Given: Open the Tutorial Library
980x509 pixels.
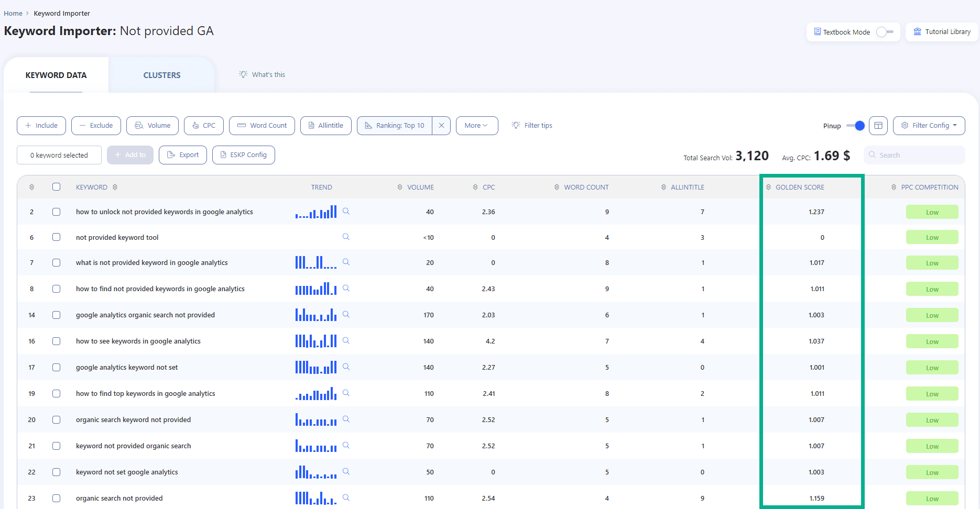Looking at the screenshot, I should tap(942, 32).
